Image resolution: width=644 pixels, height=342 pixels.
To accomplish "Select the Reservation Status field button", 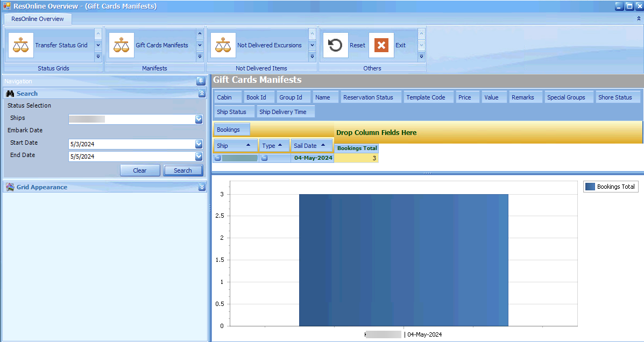I will [x=371, y=97].
